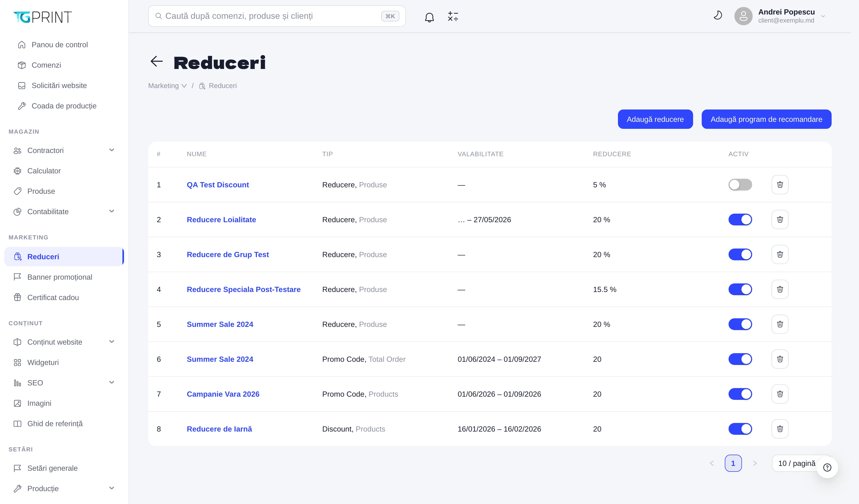
Task: Select page 1 in pagination
Action: click(733, 463)
